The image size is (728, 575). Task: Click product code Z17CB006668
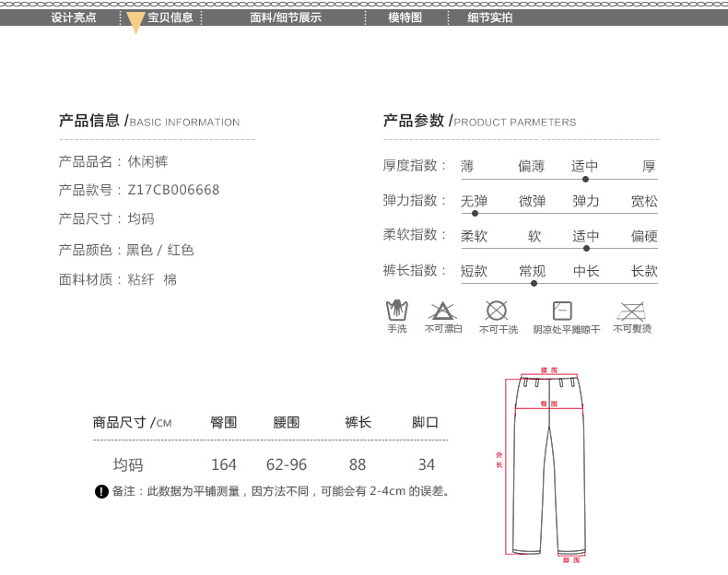point(173,190)
